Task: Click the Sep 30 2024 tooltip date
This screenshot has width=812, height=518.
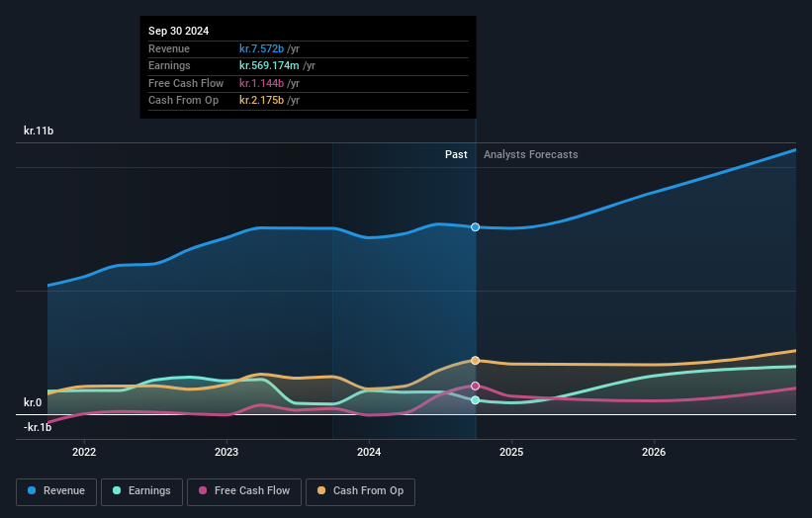Action: [179, 31]
